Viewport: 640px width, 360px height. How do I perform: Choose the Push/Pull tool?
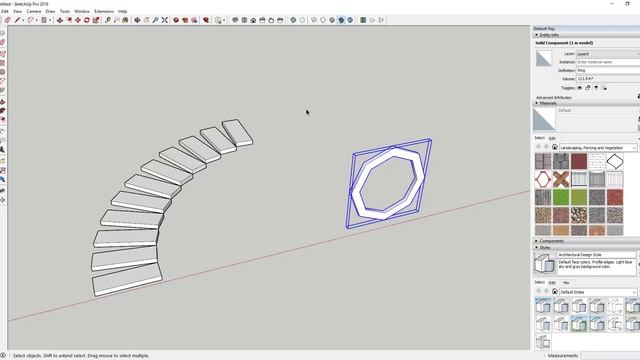(x=60, y=20)
